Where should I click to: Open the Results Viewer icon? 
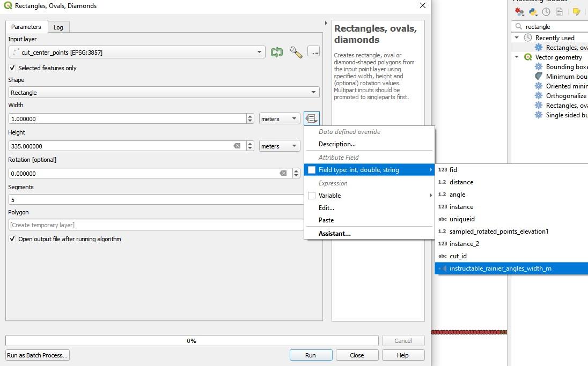[x=559, y=11]
